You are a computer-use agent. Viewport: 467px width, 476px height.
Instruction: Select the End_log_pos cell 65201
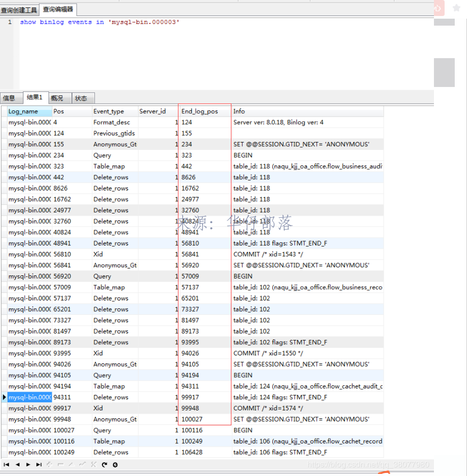pyautogui.click(x=206, y=298)
